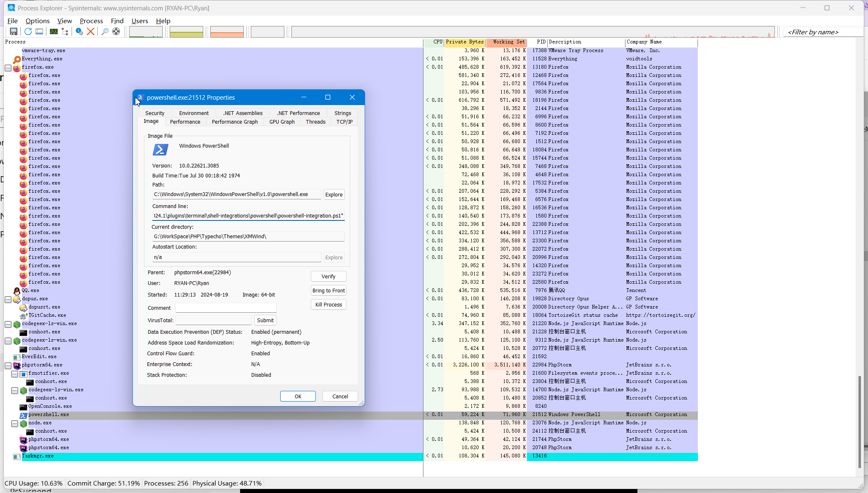
Task: Click the firefox.exe PID 13180 icon
Action: pyautogui.click(x=17, y=67)
